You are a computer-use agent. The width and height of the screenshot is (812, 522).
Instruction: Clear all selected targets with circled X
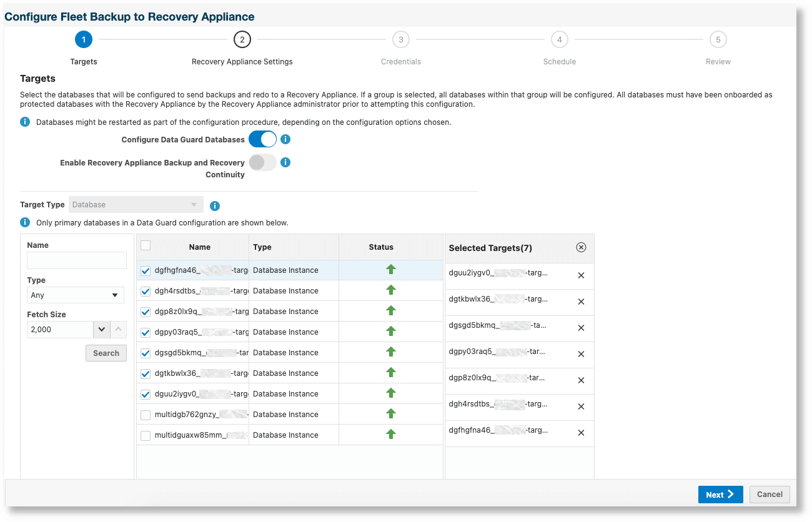click(x=581, y=248)
